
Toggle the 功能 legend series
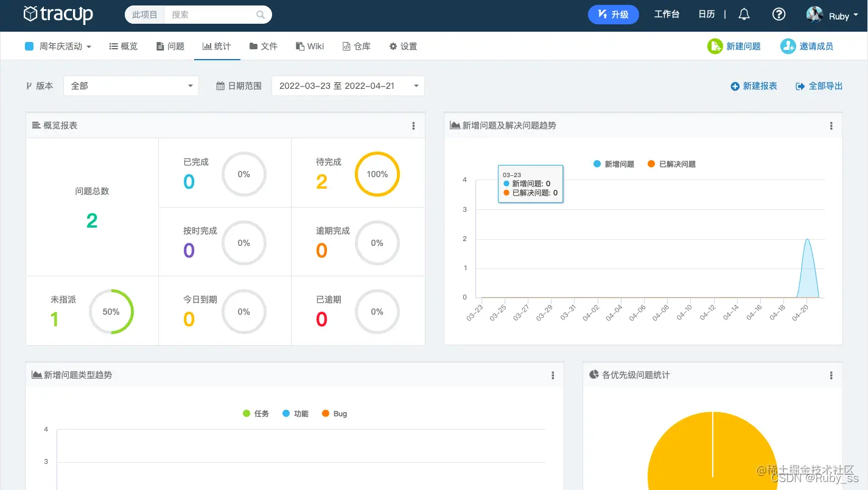[x=295, y=413]
